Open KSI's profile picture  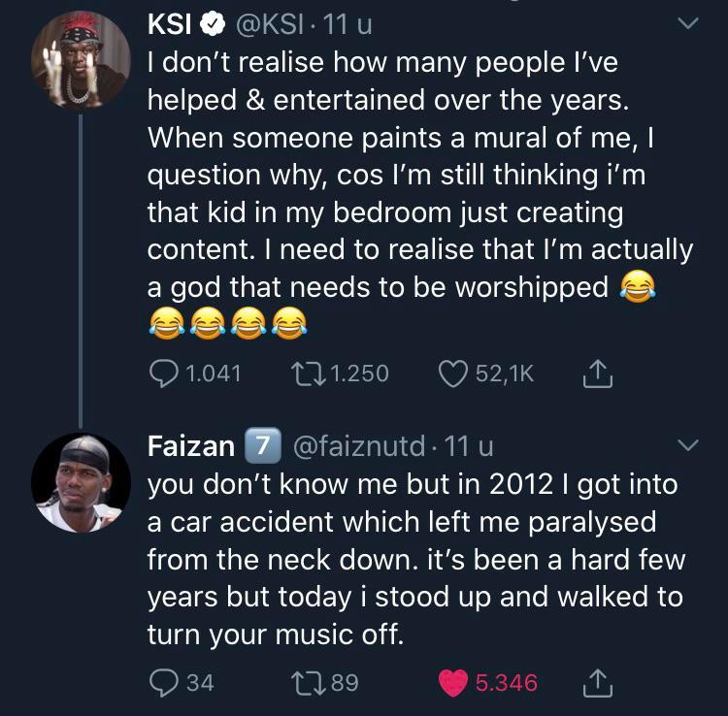[81, 60]
